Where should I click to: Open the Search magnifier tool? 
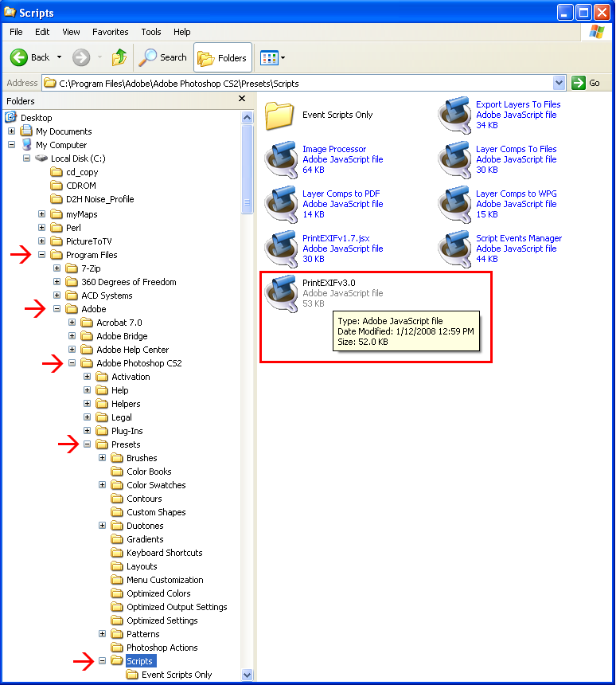(x=147, y=57)
